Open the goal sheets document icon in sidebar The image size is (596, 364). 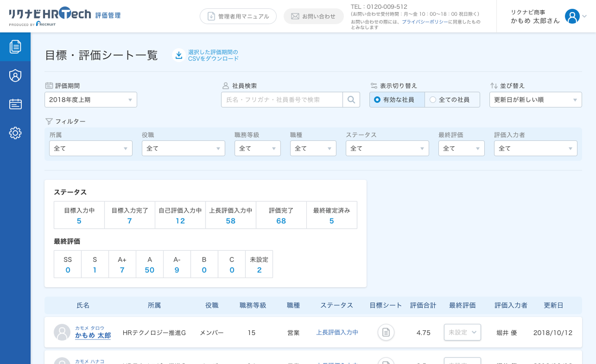point(15,47)
